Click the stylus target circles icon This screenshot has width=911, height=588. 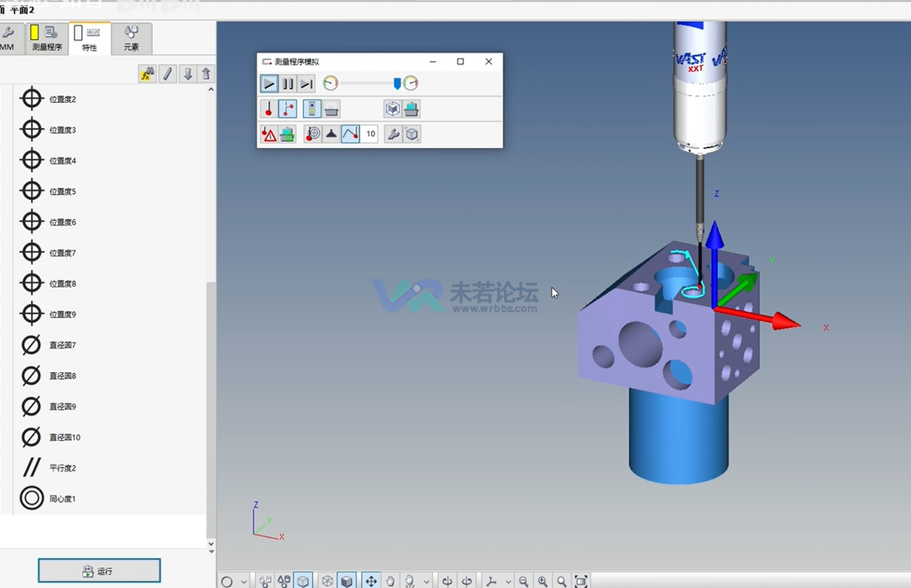click(x=313, y=135)
